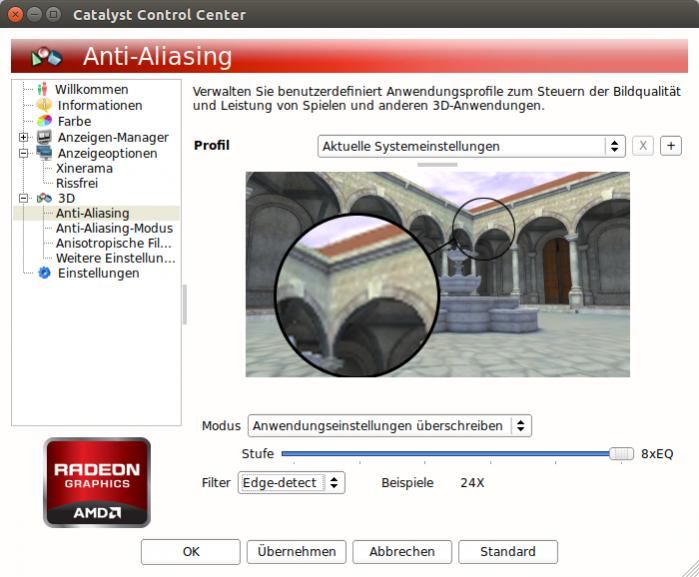Select Anzeigen-Manager in the tree

[x=113, y=137]
